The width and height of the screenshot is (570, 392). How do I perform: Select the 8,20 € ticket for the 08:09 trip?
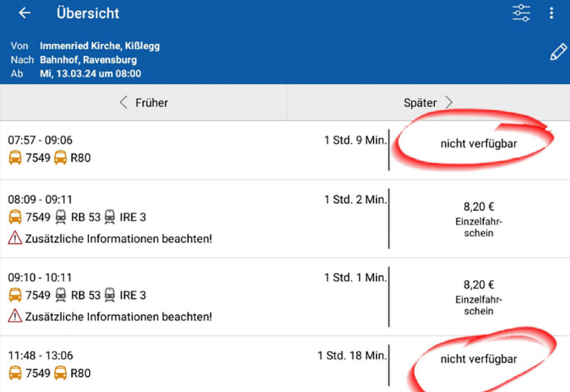click(479, 218)
